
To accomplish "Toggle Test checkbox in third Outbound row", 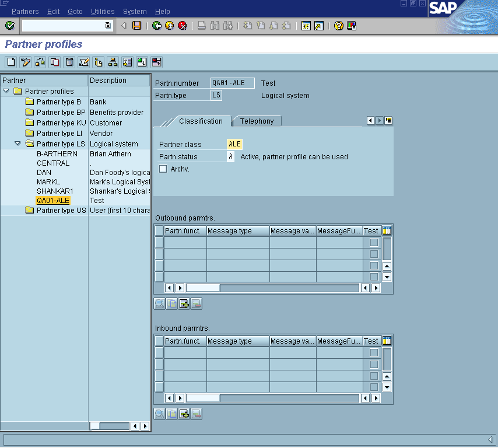I will [x=374, y=265].
